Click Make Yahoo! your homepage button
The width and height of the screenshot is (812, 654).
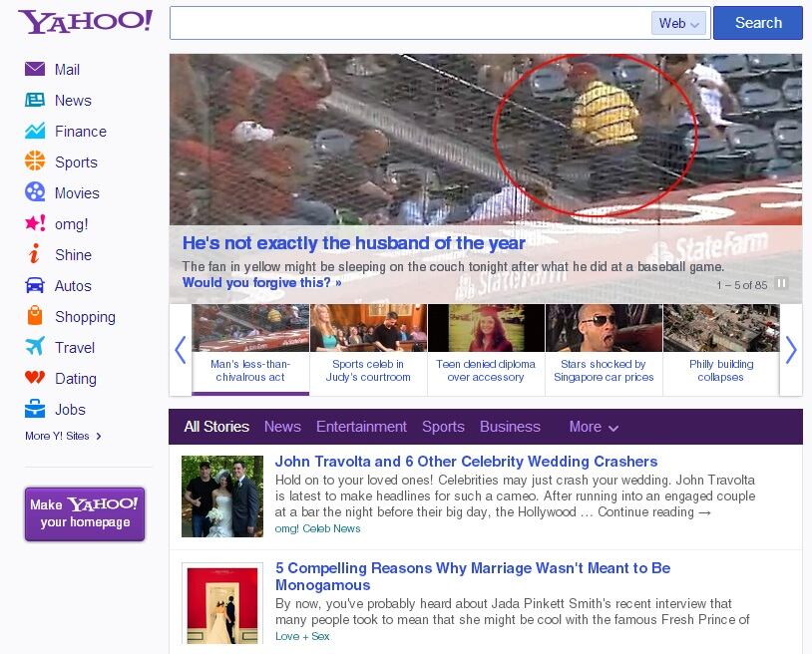point(85,513)
